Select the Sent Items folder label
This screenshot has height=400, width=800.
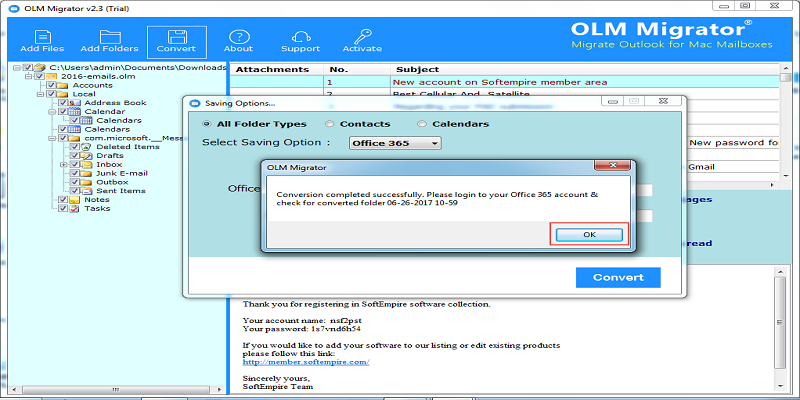121,191
